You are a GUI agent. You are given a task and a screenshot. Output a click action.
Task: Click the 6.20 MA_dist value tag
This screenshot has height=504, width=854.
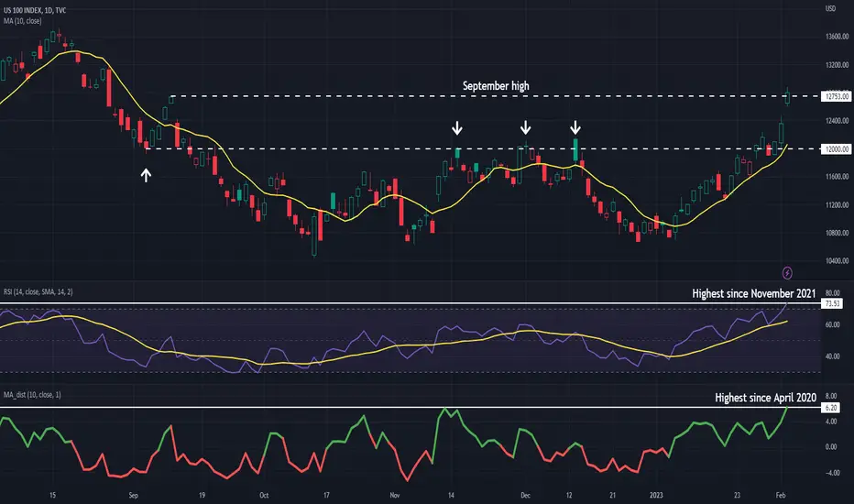coord(830,408)
